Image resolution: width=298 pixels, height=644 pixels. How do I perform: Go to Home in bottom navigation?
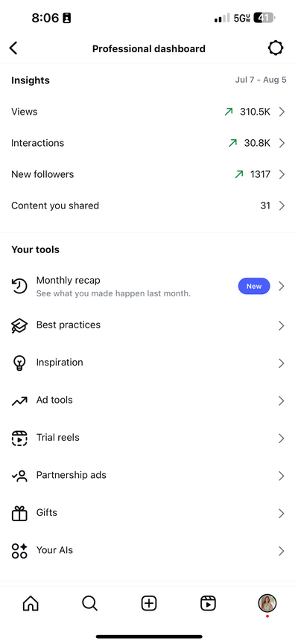pyautogui.click(x=31, y=603)
